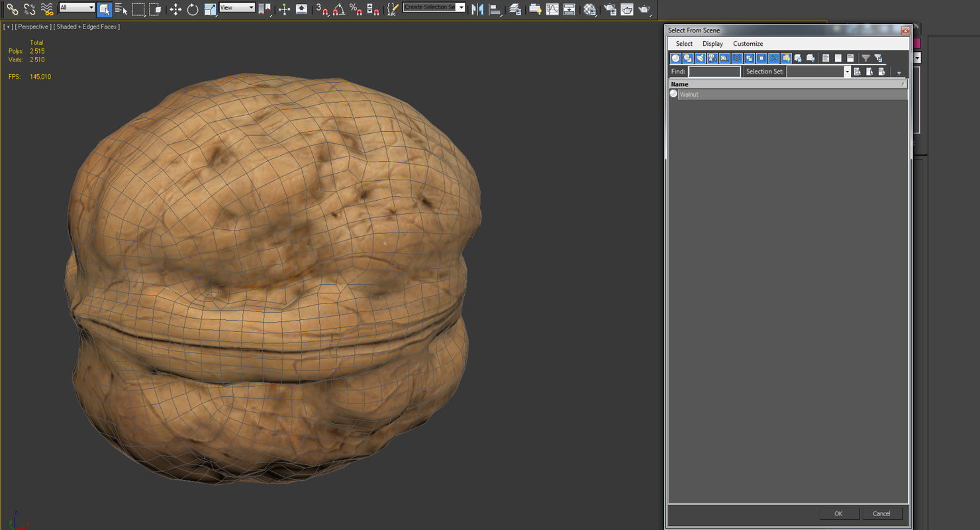Toggle Display Frozen Objects in dialog
980x530 pixels.
798,58
